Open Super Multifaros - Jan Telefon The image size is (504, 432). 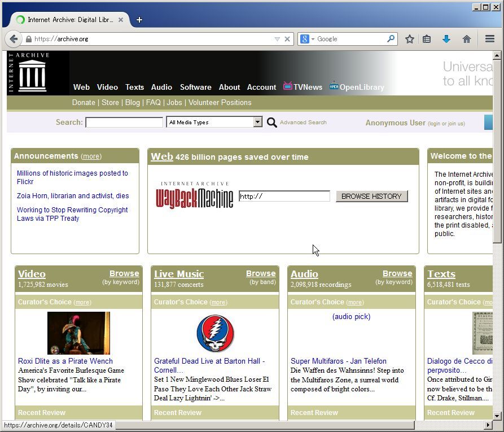click(x=339, y=361)
